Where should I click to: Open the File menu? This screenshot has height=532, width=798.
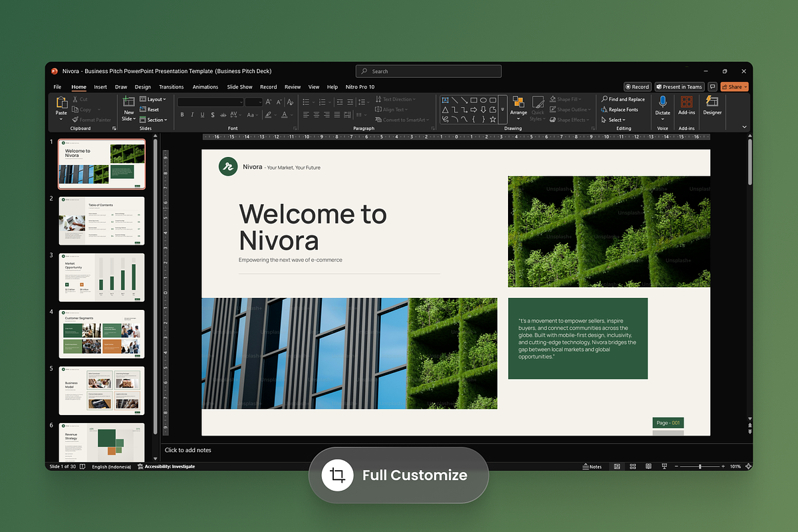tap(57, 86)
